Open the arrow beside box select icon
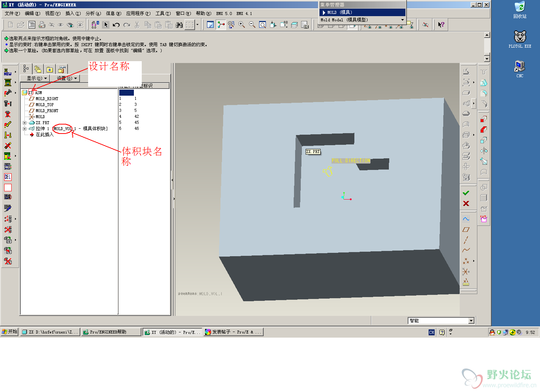Viewport: 540px width, 392px height. click(197, 25)
